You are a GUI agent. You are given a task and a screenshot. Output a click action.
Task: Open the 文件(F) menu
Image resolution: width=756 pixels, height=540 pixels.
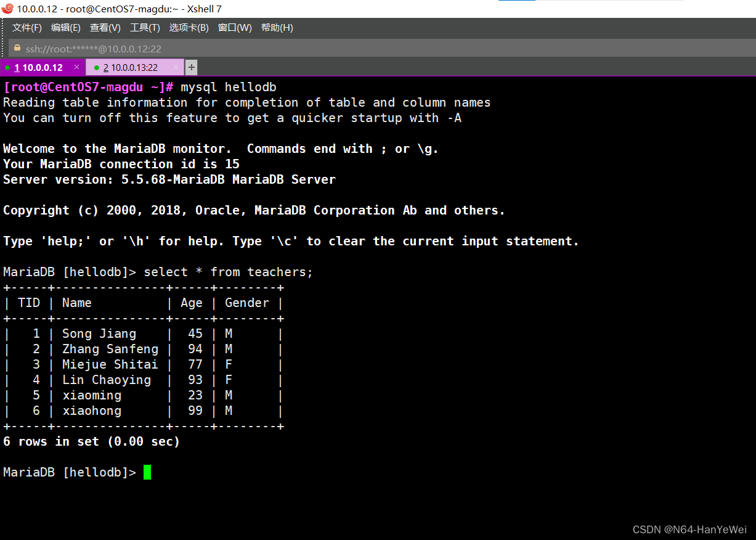[27, 28]
